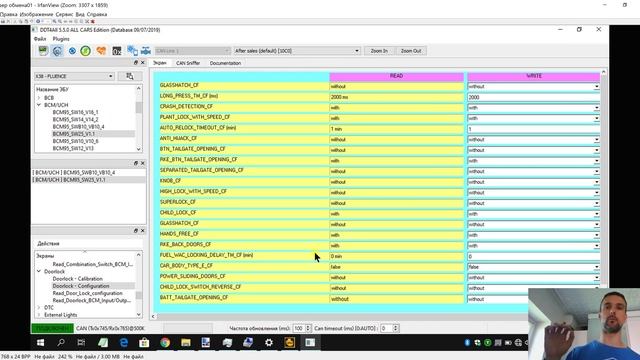Screen dimensions: 640x360
Task: Open WRITE dropdown for SUPERLOCK_CF
Action: [x=596, y=203]
